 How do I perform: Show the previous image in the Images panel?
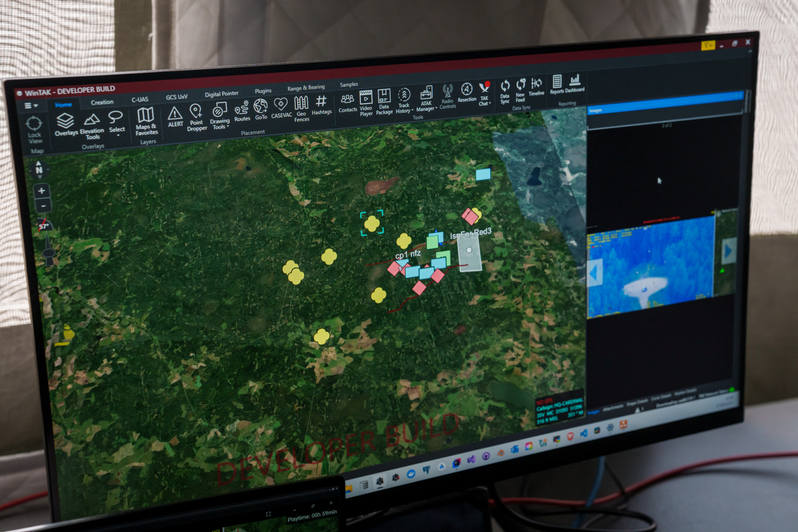594,273
